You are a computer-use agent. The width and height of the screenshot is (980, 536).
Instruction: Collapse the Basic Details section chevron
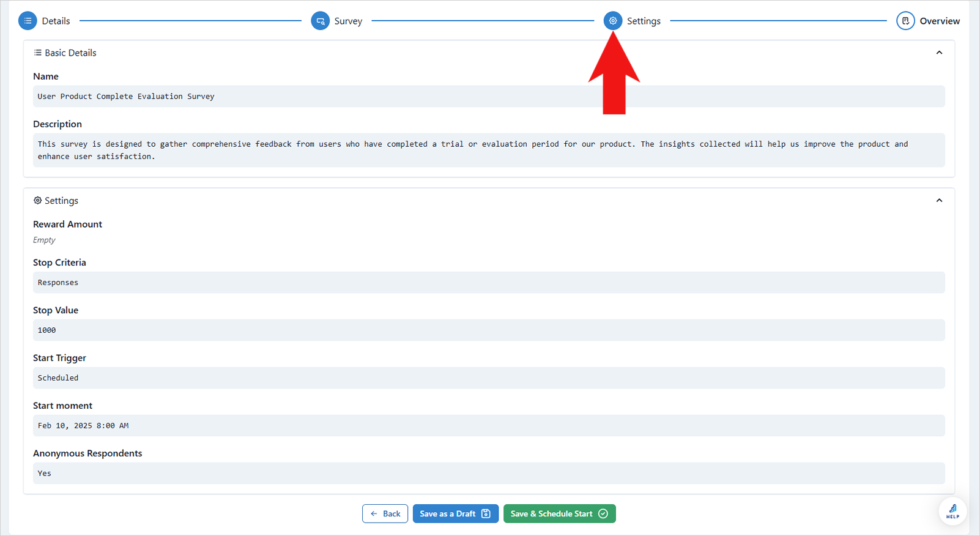pyautogui.click(x=939, y=53)
